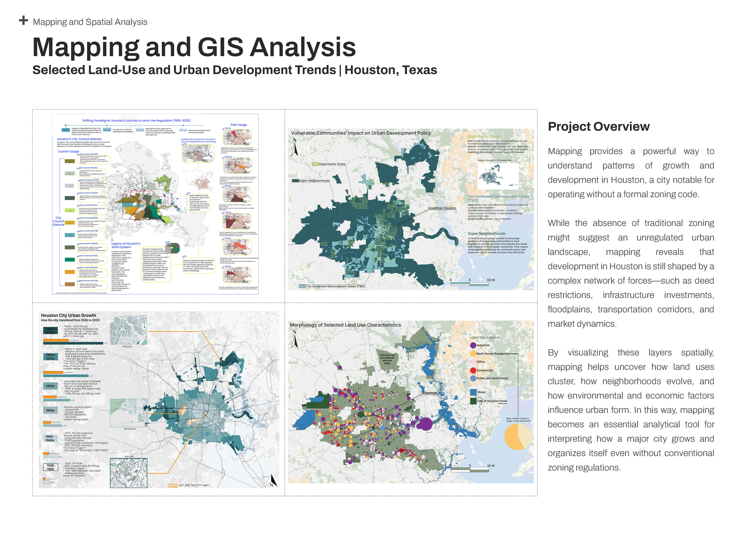Screen dimensions: 756x535
Task: Click the plus icon beside Mapping and Spatial Analysis
Action: point(23,21)
